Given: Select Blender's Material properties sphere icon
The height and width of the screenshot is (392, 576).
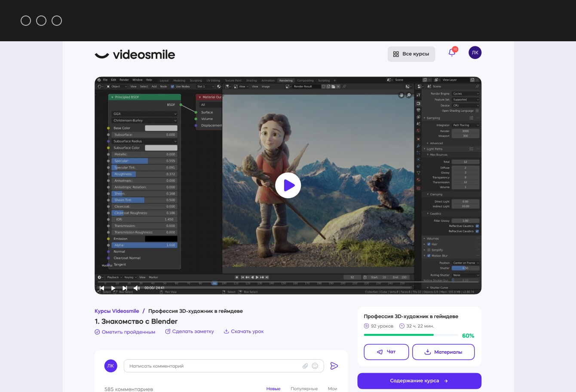Looking at the screenshot, I should pyautogui.click(x=418, y=180).
